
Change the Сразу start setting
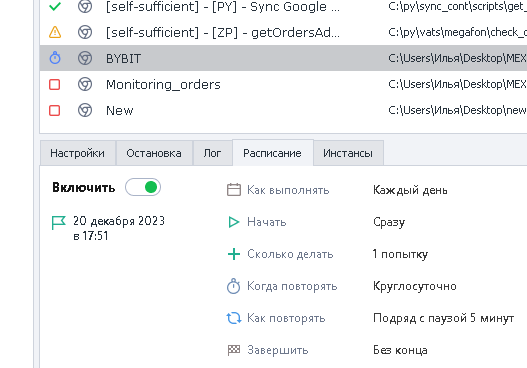(x=389, y=222)
